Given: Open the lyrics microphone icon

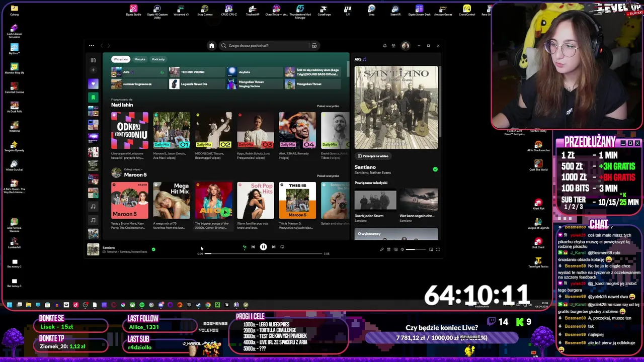Looking at the screenshot, I should click(x=382, y=249).
